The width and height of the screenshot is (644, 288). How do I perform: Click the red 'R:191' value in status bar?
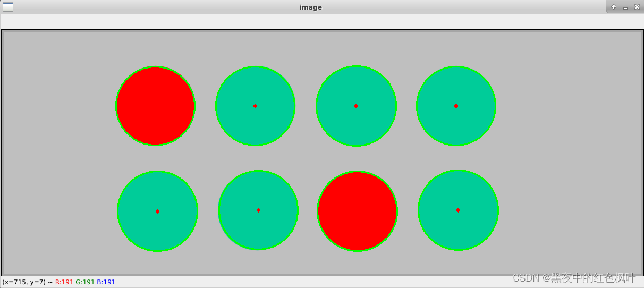[64, 282]
